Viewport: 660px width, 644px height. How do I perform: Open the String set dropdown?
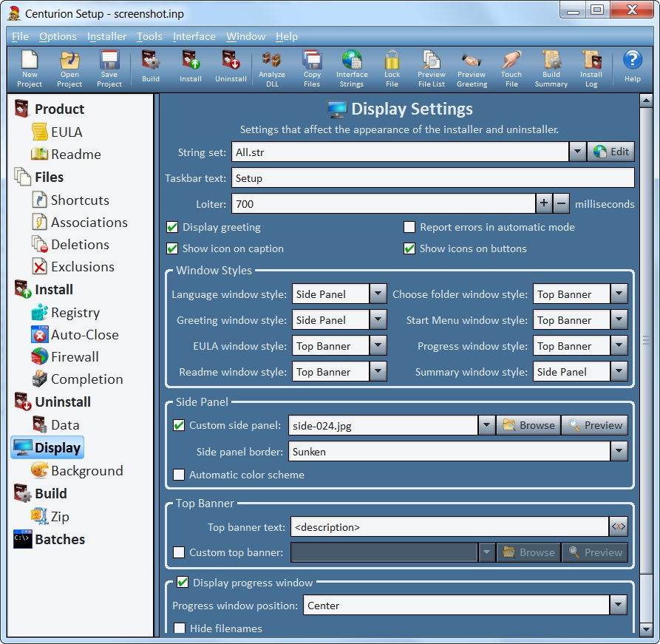point(577,152)
